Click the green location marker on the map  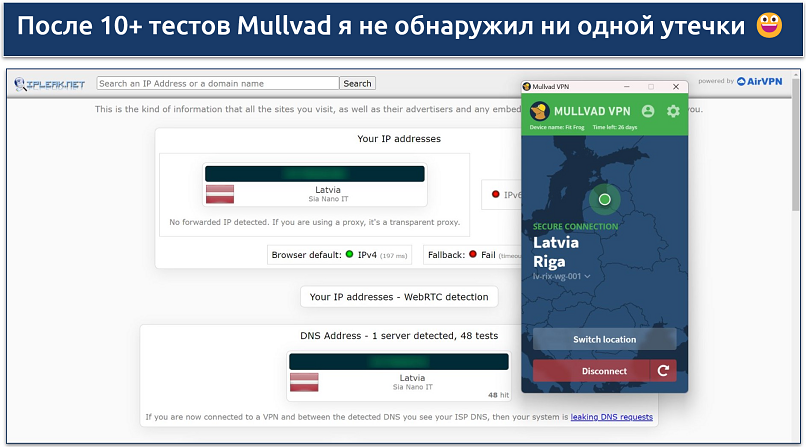(604, 199)
